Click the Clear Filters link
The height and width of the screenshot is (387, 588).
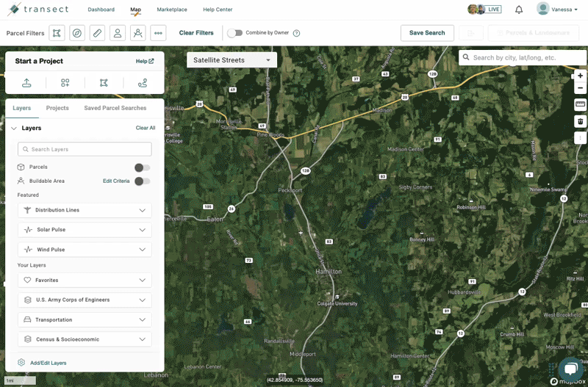pos(196,33)
